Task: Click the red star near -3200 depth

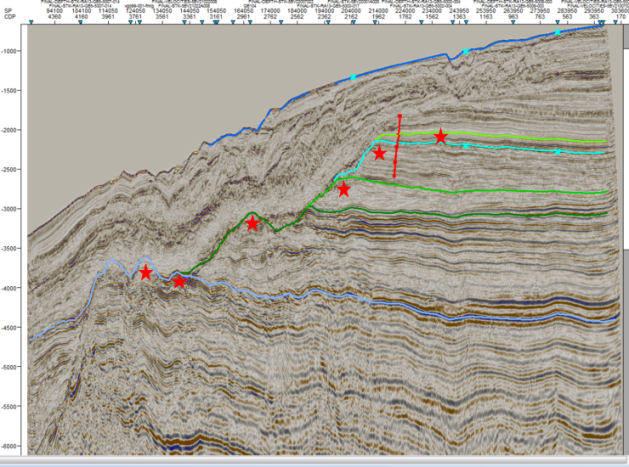Action: point(252,223)
